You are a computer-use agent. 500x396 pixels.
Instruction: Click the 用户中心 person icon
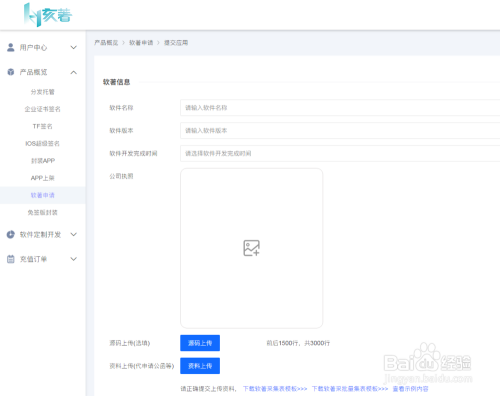pyautogui.click(x=11, y=47)
